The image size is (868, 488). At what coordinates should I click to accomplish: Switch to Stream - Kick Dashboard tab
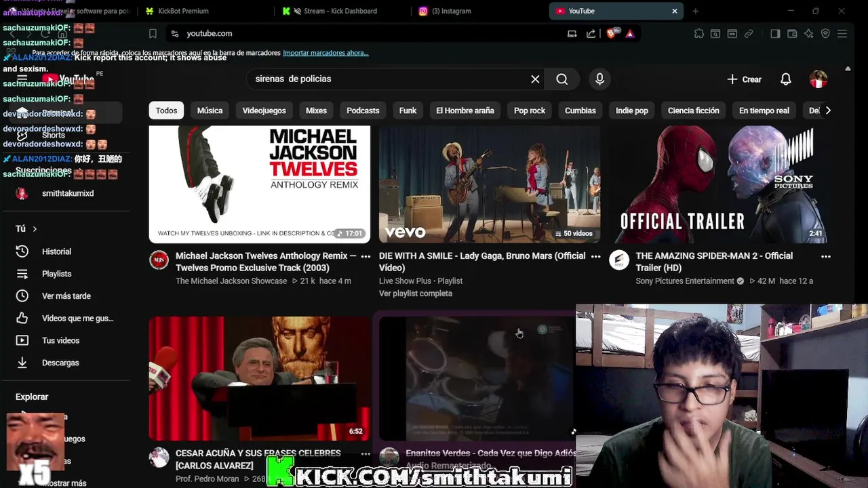341,11
